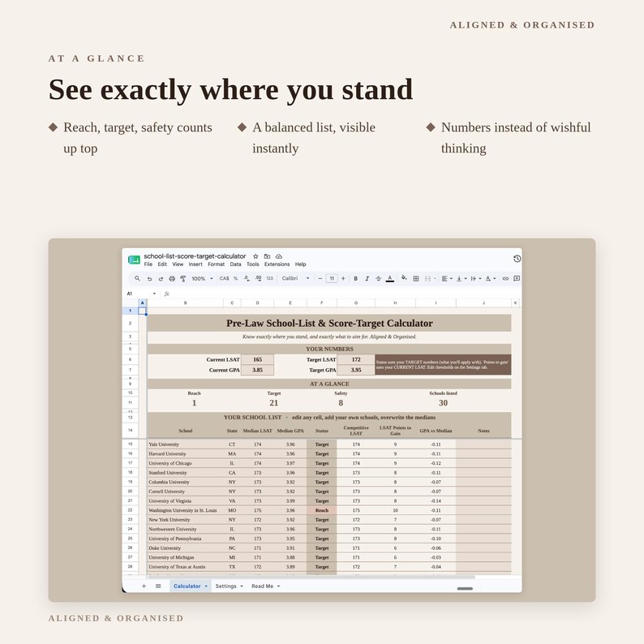
Task: Click the Yale University cell
Action: click(x=185, y=444)
